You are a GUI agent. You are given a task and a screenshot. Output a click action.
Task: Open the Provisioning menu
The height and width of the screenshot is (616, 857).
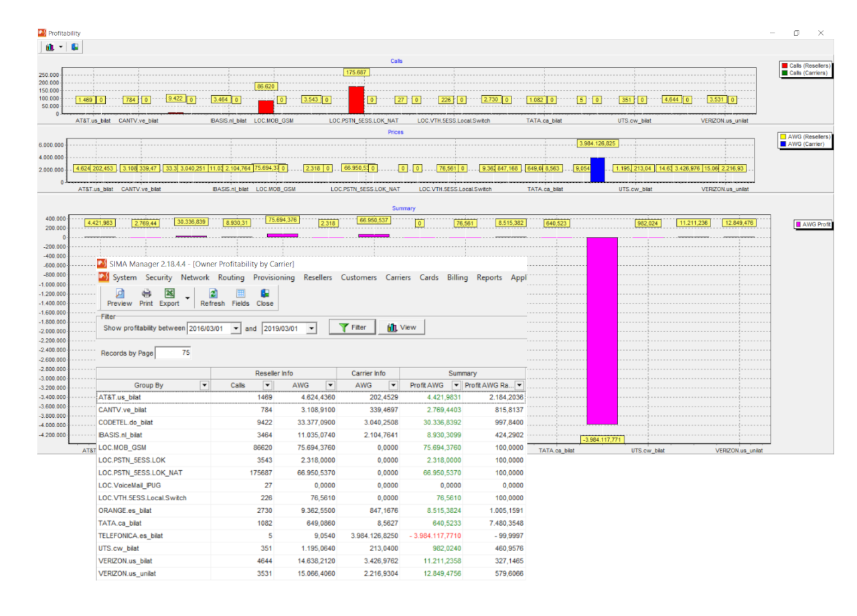click(274, 277)
